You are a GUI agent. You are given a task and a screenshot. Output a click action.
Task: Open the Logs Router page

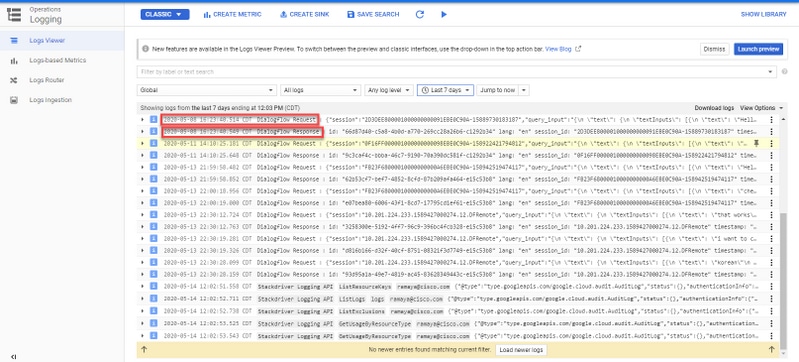pos(47,80)
